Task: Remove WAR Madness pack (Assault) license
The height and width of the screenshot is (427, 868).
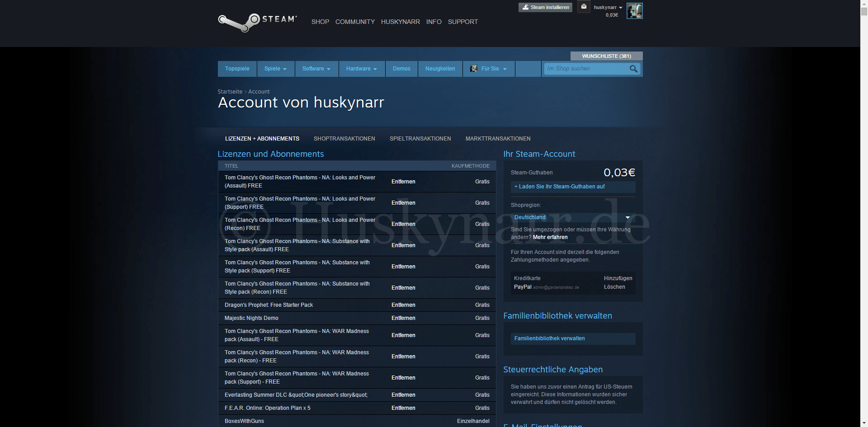Action: (x=403, y=335)
